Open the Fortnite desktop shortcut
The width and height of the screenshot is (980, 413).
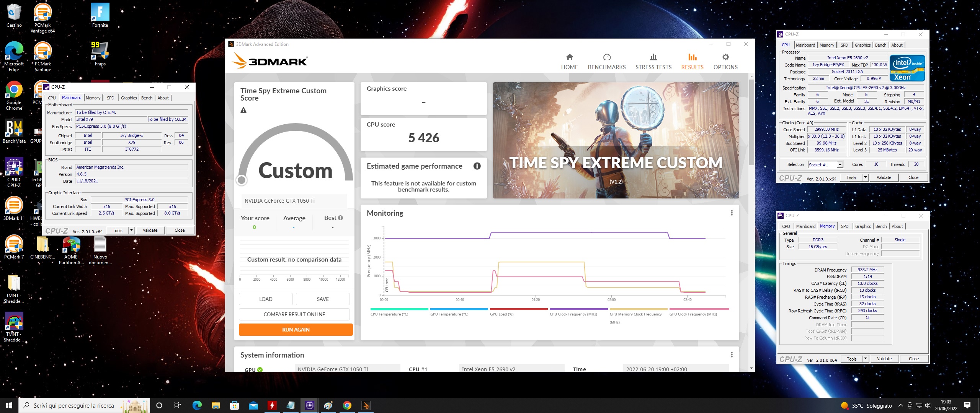[x=100, y=16]
